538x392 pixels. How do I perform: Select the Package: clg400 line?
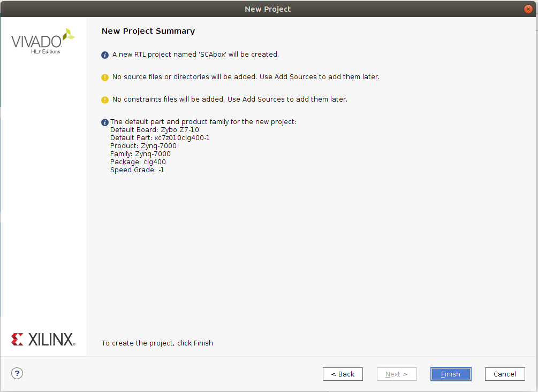[x=138, y=162]
